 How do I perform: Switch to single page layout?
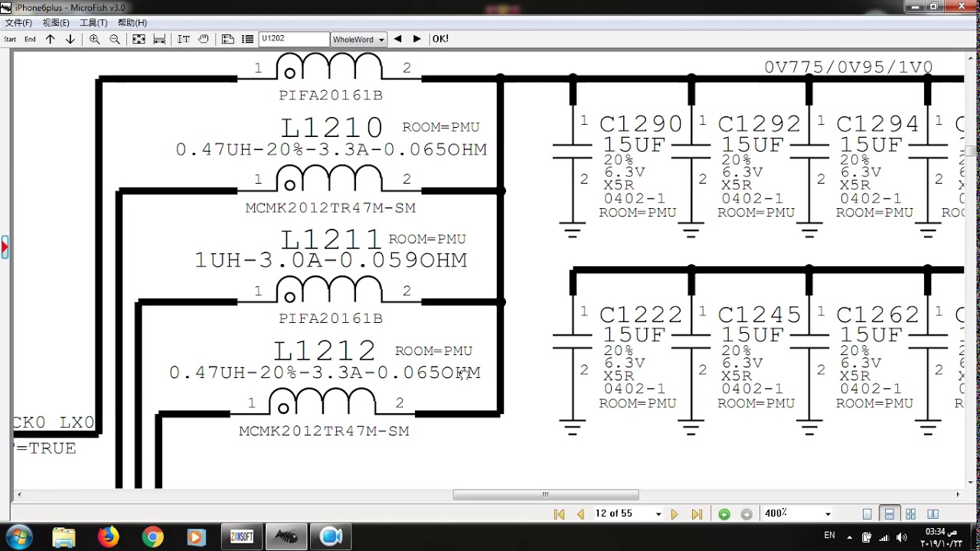[x=867, y=514]
